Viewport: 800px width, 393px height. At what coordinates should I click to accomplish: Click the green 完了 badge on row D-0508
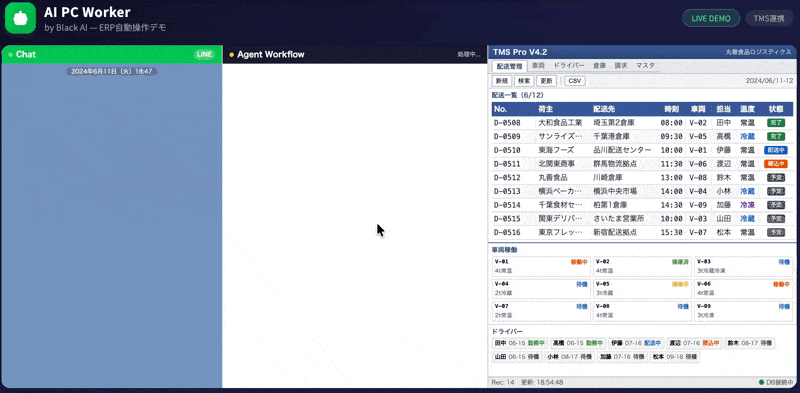point(776,123)
